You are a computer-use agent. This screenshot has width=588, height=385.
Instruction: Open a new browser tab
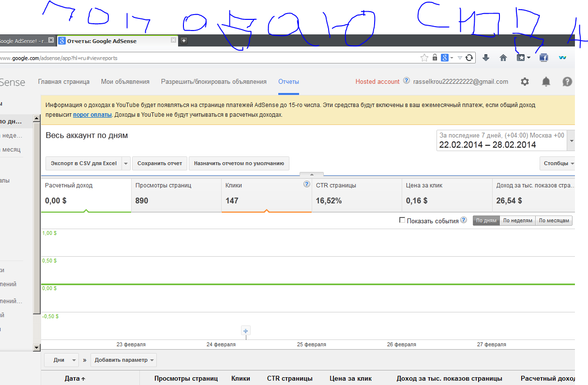click(x=184, y=41)
